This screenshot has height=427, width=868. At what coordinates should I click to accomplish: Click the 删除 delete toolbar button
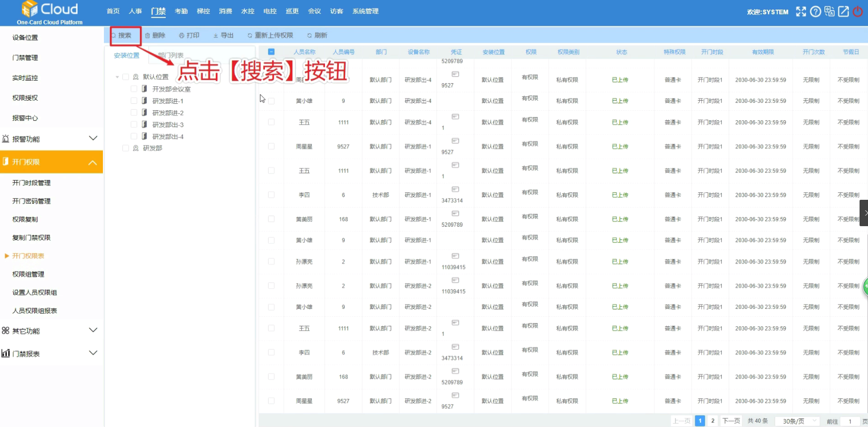click(155, 35)
